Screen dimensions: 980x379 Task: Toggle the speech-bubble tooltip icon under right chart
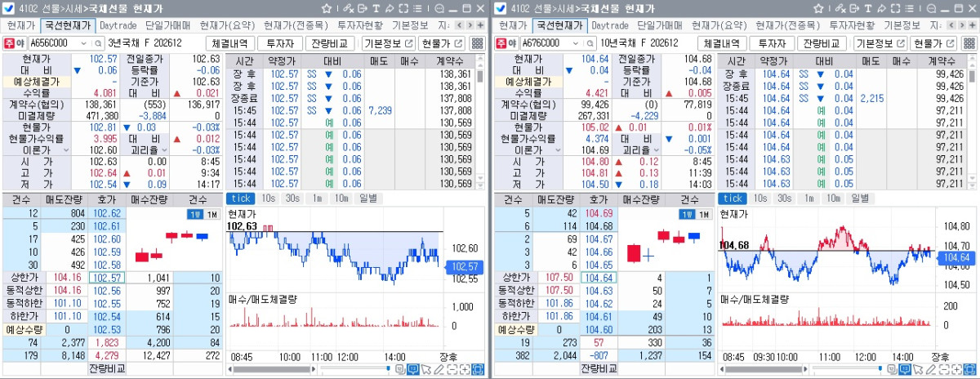pos(906,369)
